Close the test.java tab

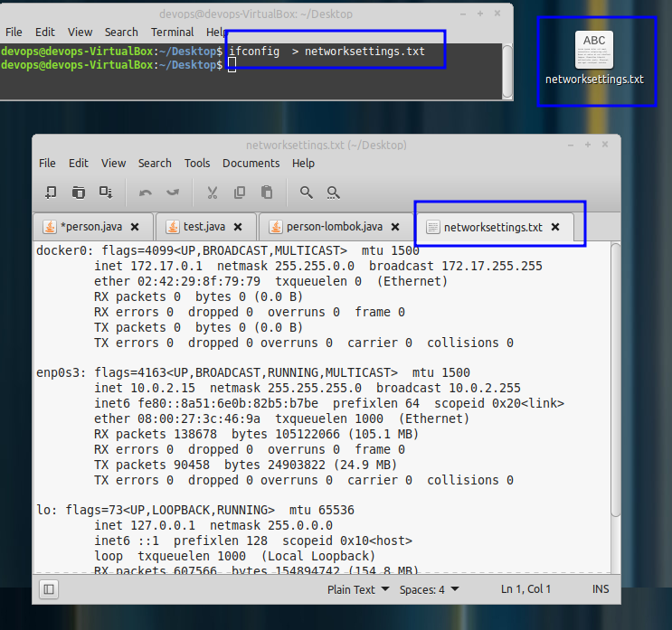(x=238, y=227)
